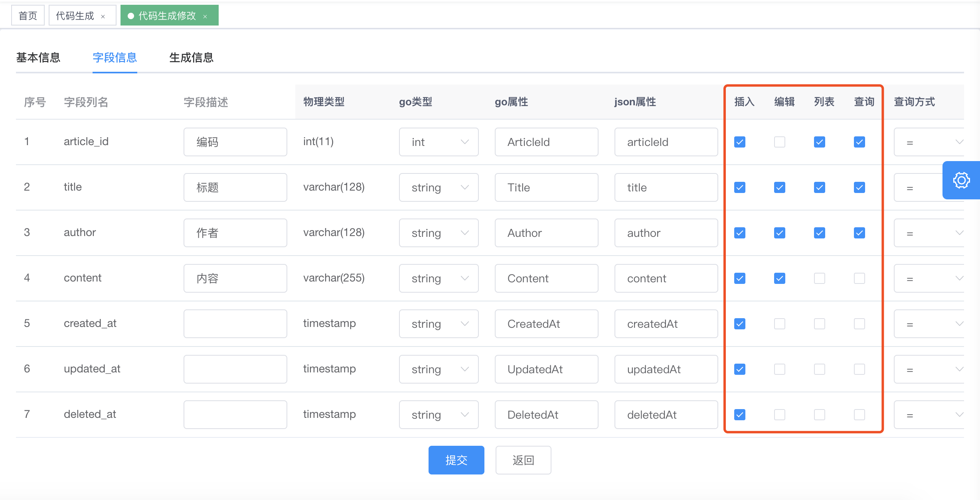Screen dimensions: 980x500
Task: Open the settings gear panel
Action: click(x=961, y=180)
